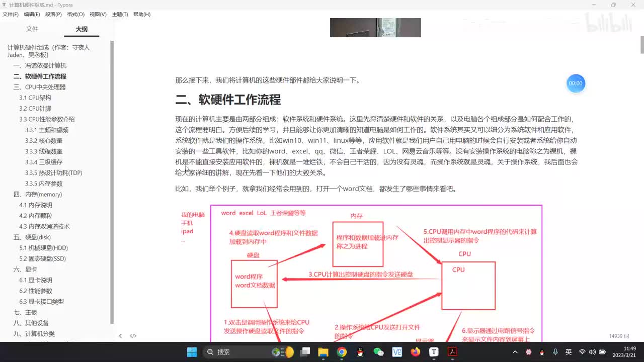Open the 视图(V) menu
Viewport: 644px width, 362px height.
[x=98, y=15]
